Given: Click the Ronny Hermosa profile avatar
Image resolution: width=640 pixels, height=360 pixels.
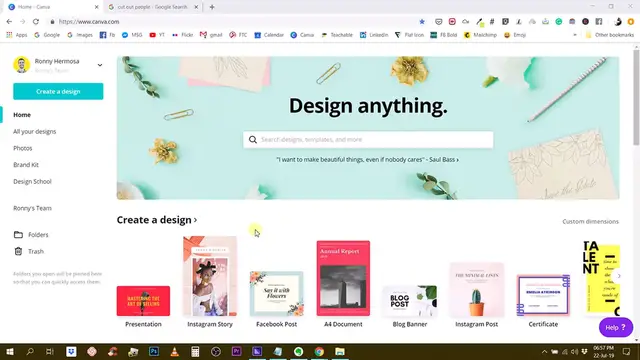Looking at the screenshot, I should (22, 65).
